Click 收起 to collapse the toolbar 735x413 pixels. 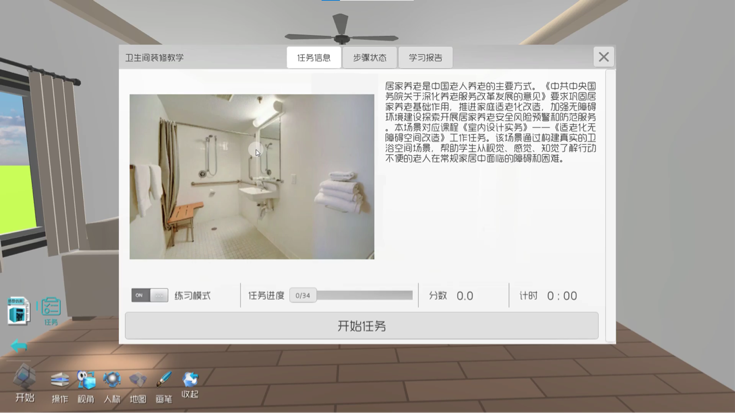pyautogui.click(x=190, y=379)
